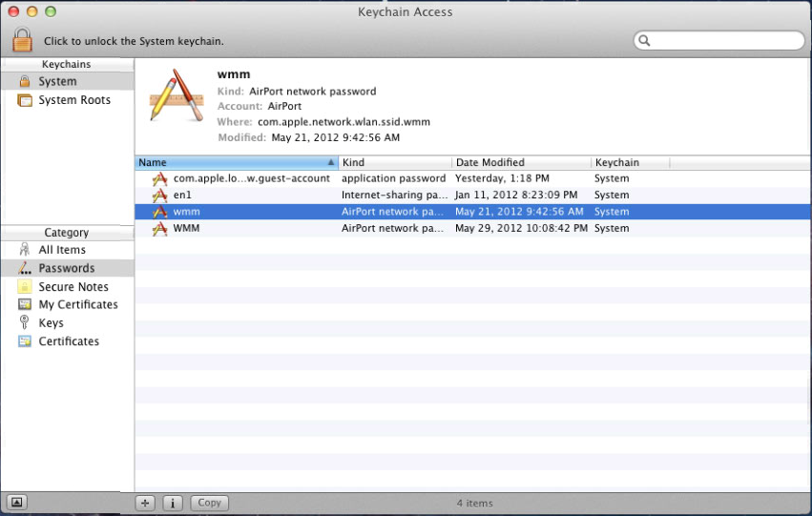This screenshot has height=516, width=812.
Task: Sort by the Kind column header
Action: click(395, 162)
